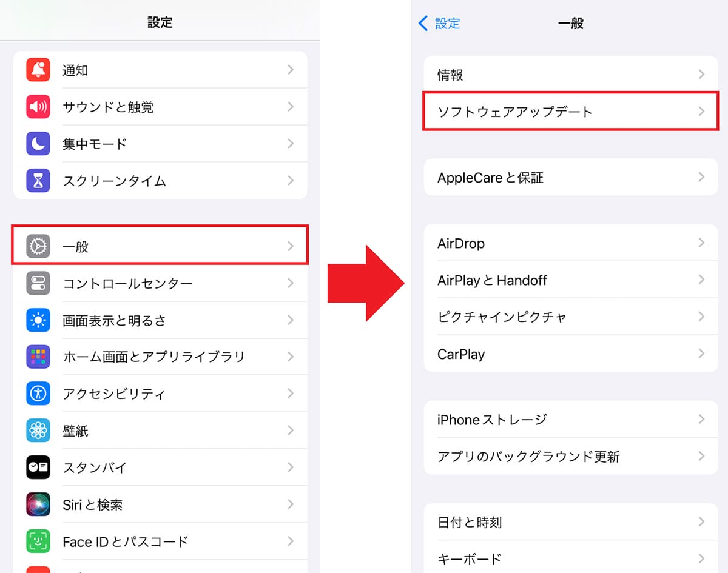Open アプリのバックグラウンド更新

[x=571, y=456]
